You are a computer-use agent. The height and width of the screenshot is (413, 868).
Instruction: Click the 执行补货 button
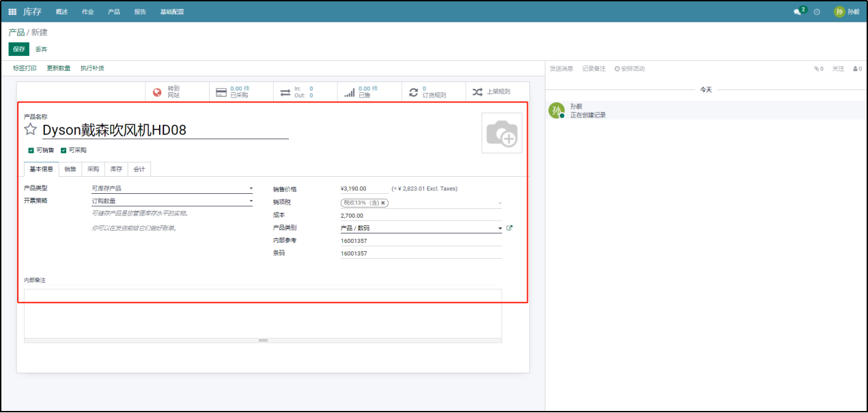pyautogui.click(x=92, y=68)
